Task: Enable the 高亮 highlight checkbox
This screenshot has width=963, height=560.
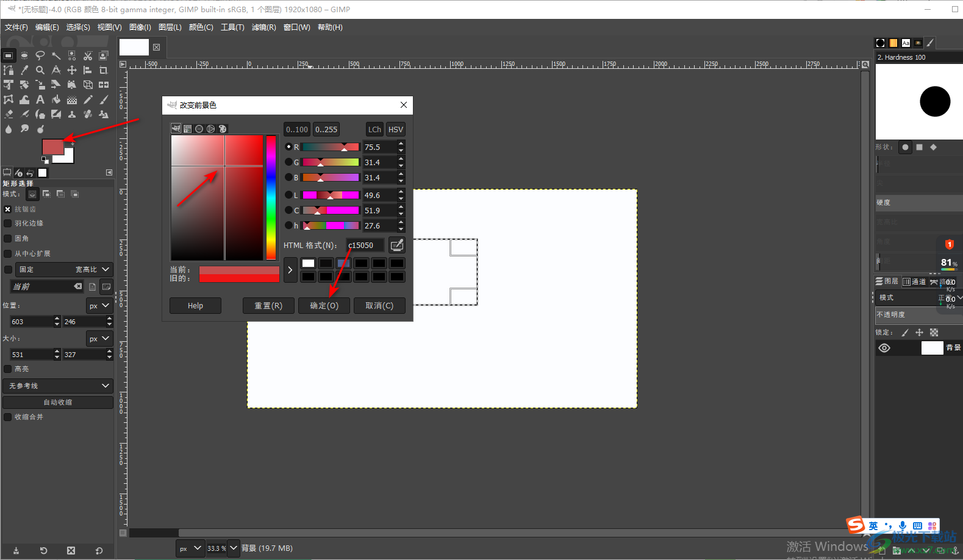Action: point(8,369)
